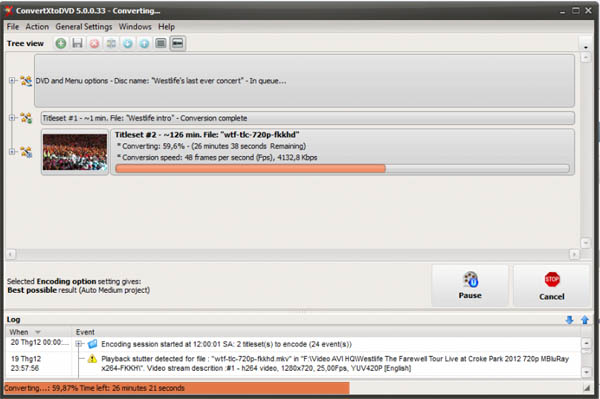Click the Titleset #2 node icon
Viewport: 600px width, 399px height.
[26, 152]
